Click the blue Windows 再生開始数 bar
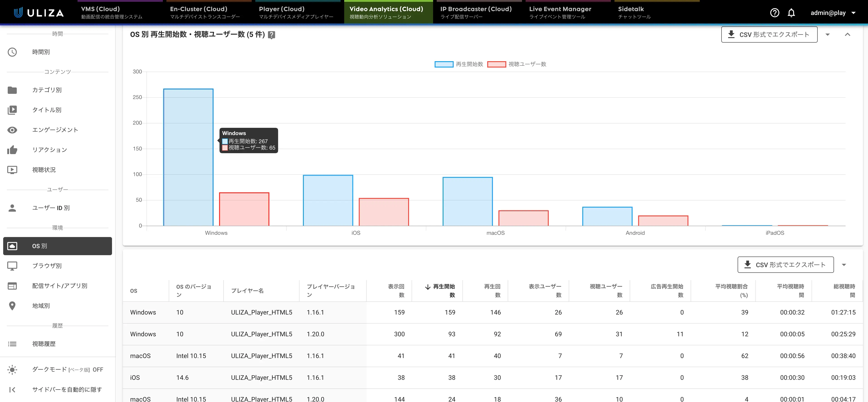This screenshot has width=868, height=402. 188,157
